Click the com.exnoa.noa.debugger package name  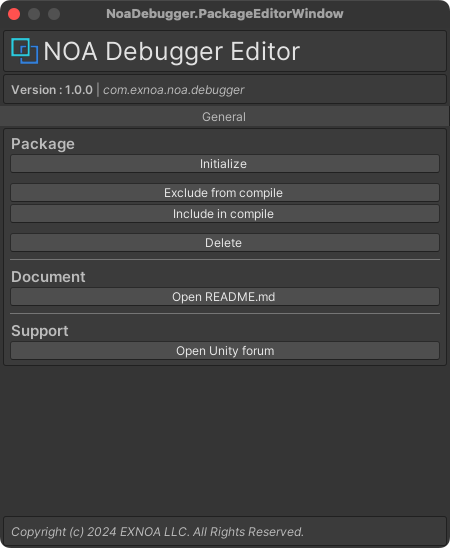tap(174, 90)
